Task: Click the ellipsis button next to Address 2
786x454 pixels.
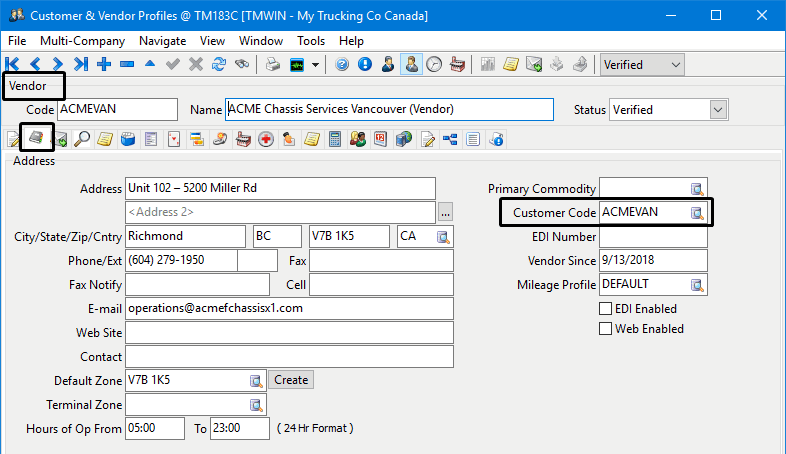Action: pos(445,212)
